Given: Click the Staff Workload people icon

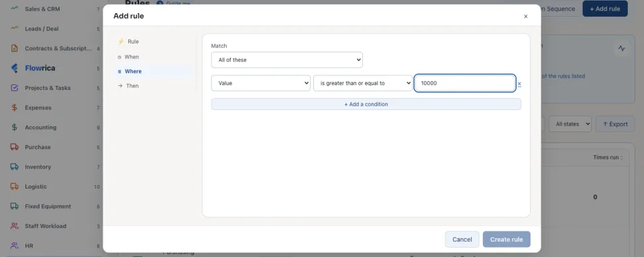Looking at the screenshot, I should click(x=14, y=226).
